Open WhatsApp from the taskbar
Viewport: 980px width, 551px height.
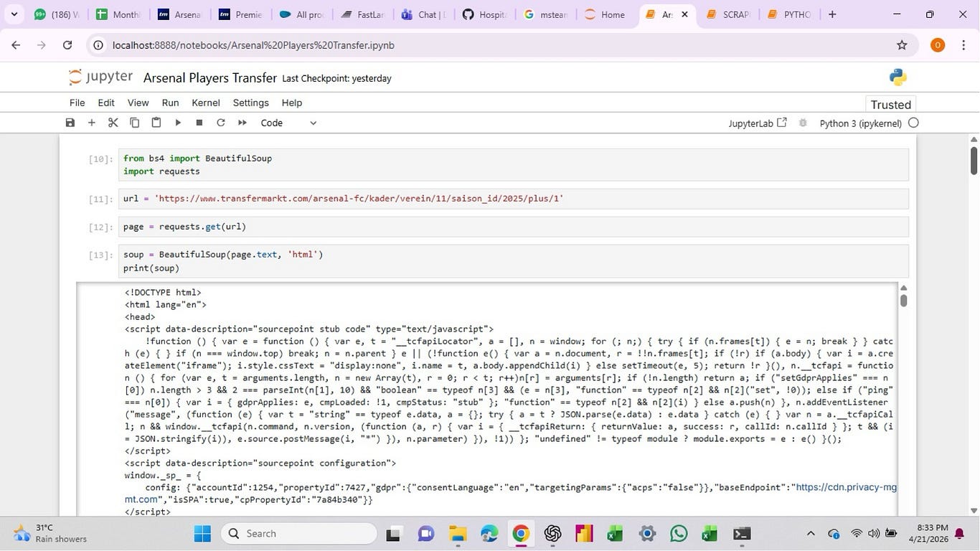click(679, 534)
